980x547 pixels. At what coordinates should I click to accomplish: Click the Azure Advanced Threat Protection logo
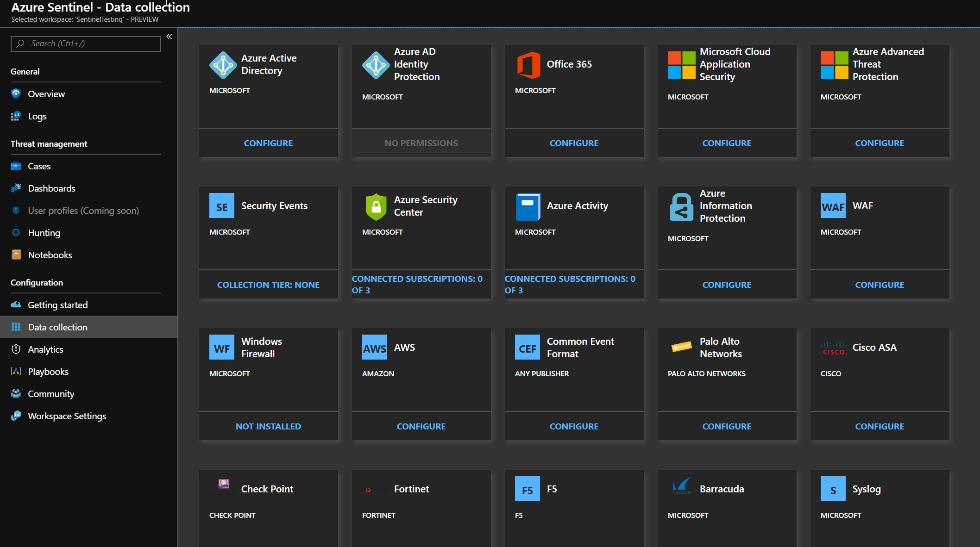[834, 65]
